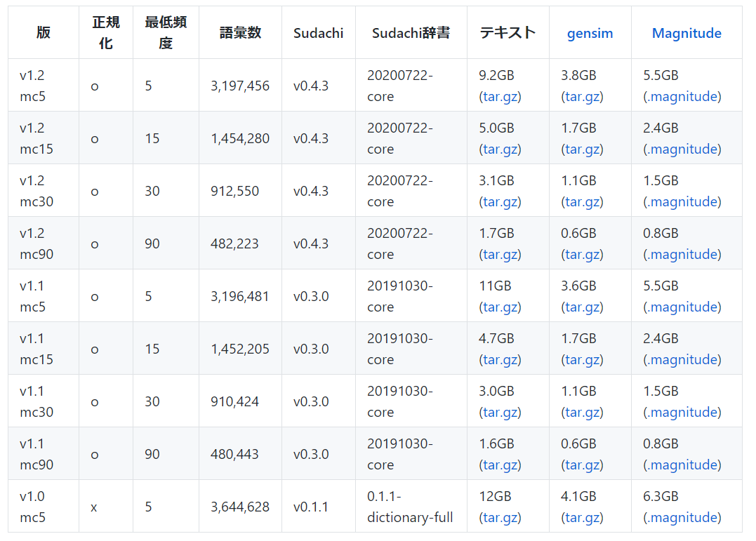Download v1.2 mc30 gensim tar.gz

click(582, 202)
